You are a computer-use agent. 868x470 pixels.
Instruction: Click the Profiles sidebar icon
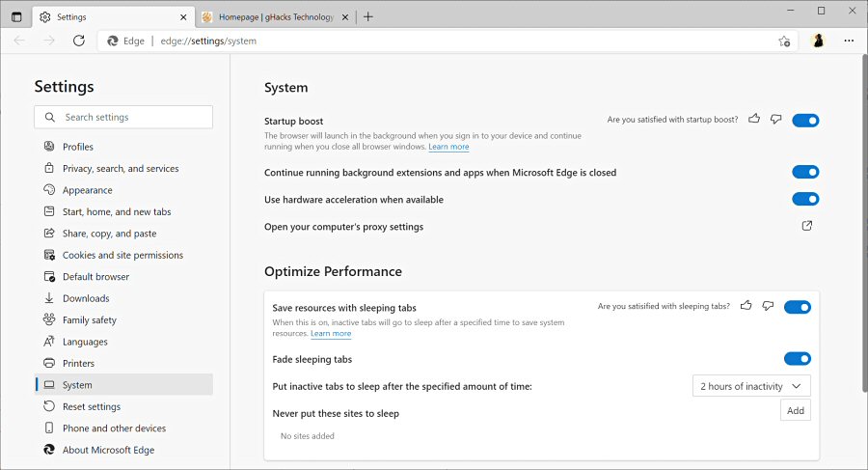(49, 147)
